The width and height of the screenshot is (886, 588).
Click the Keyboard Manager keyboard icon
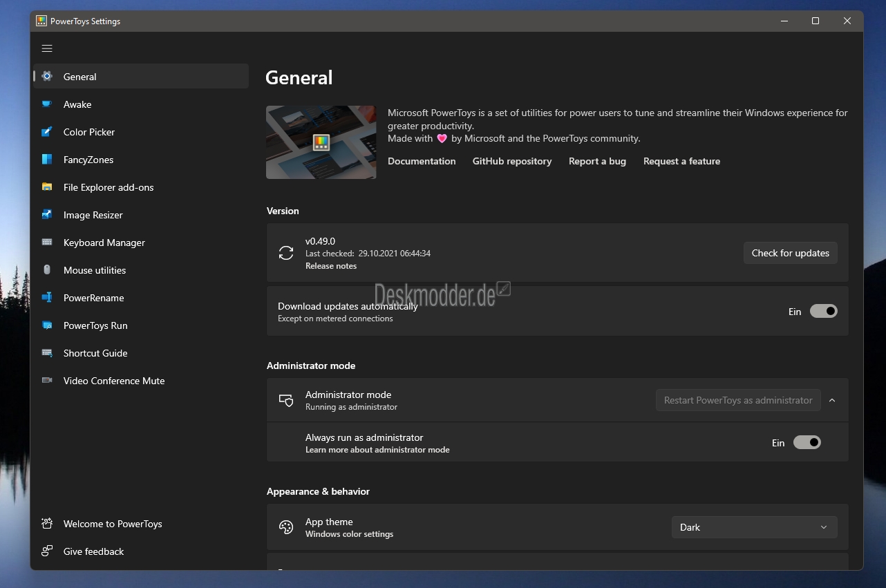click(x=47, y=243)
